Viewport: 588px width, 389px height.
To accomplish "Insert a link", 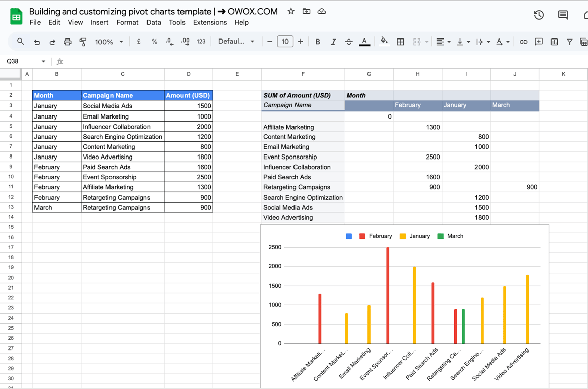I will [x=523, y=42].
